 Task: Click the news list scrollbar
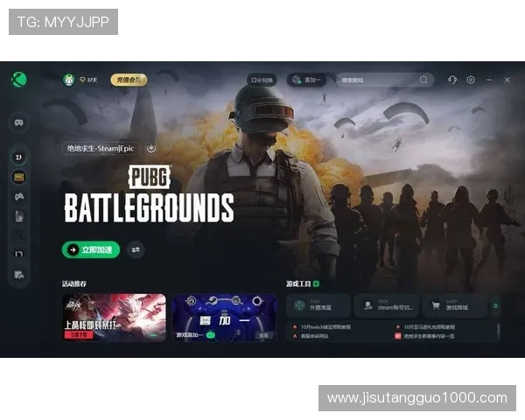498,329
